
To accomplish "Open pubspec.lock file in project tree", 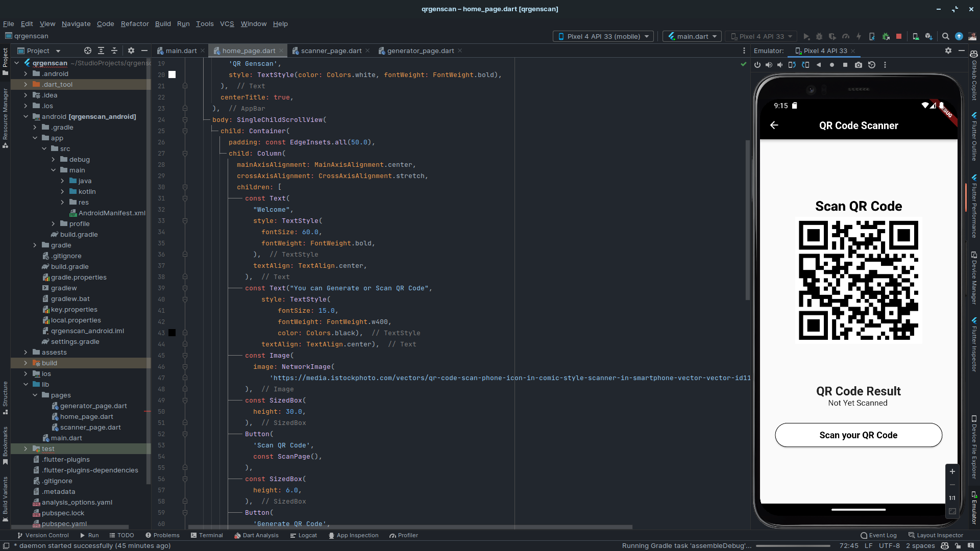I will pyautogui.click(x=63, y=513).
